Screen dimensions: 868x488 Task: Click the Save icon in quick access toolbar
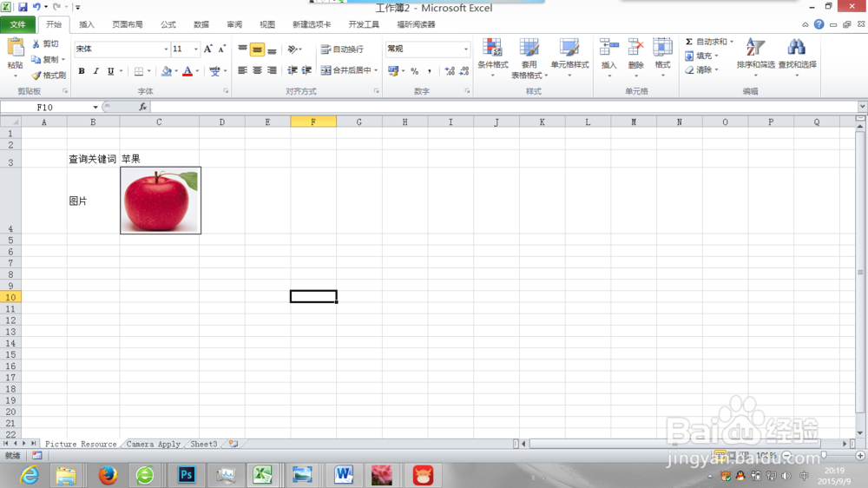pyautogui.click(x=23, y=7)
